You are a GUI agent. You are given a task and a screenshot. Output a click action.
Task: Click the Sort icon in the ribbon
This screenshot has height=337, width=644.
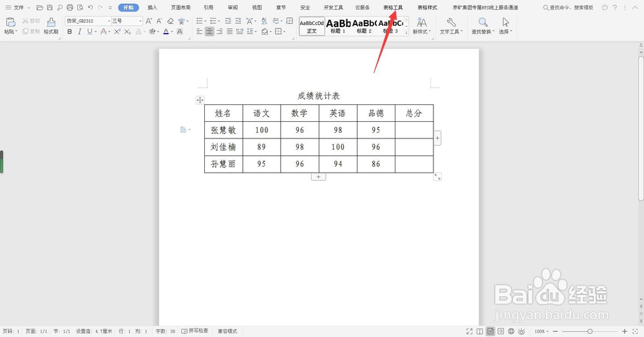(264, 21)
